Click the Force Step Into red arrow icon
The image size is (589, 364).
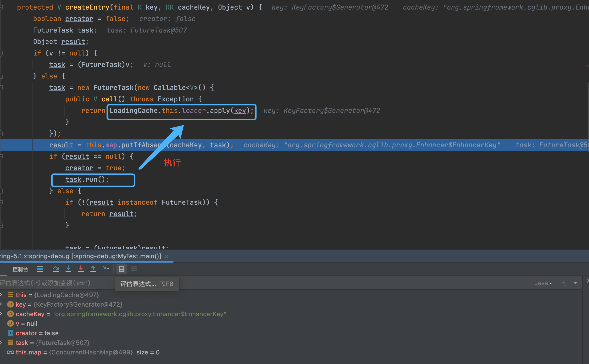(81, 269)
